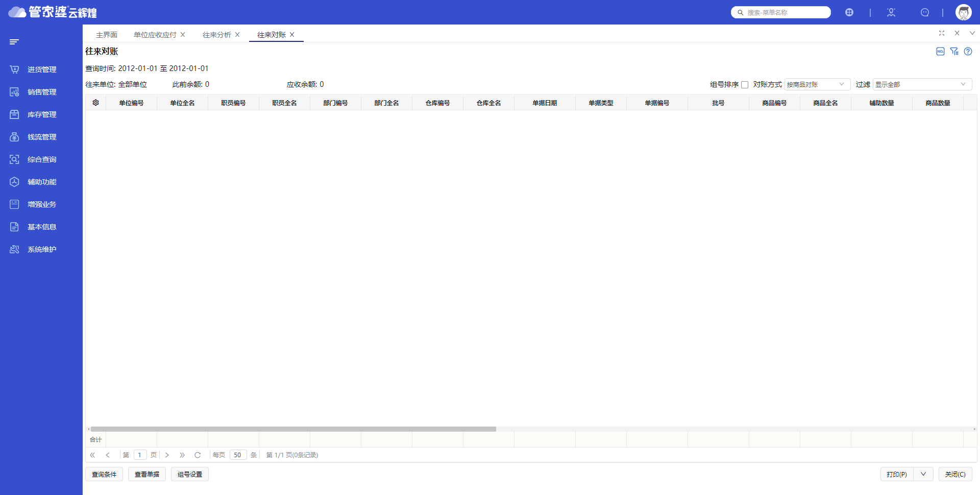Switch to the 主界面 tab

coord(107,35)
